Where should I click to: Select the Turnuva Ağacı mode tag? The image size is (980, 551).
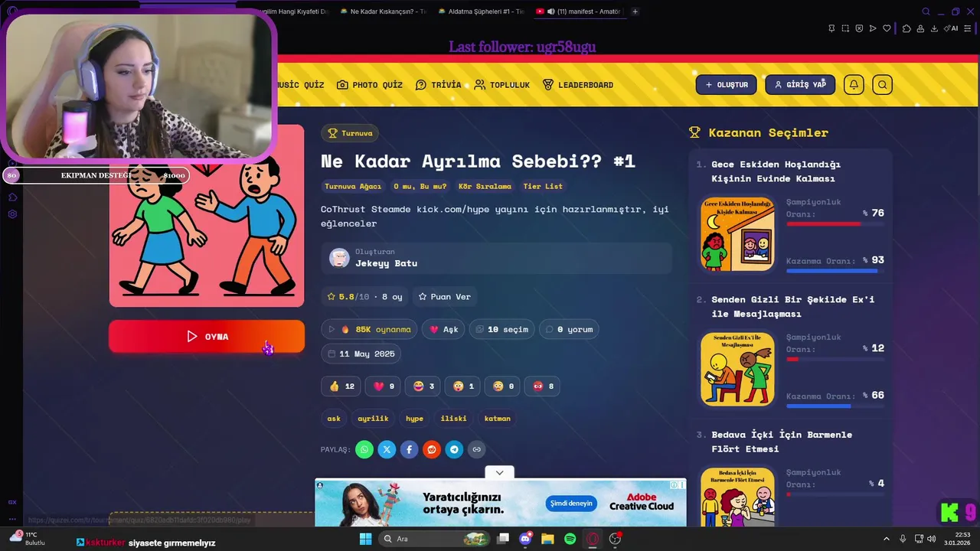pyautogui.click(x=353, y=186)
